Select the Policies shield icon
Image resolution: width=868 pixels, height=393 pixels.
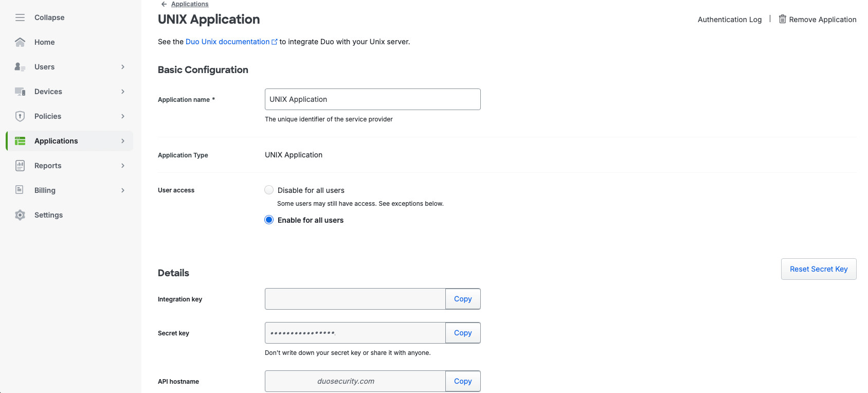coord(20,116)
